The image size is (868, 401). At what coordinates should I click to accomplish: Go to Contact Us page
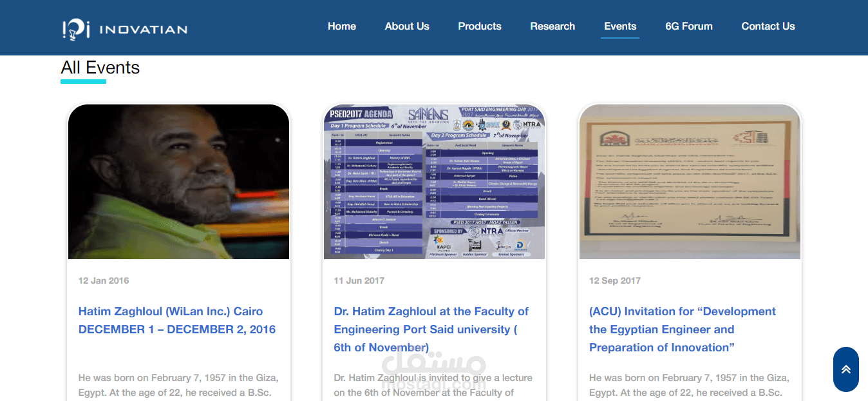click(768, 26)
